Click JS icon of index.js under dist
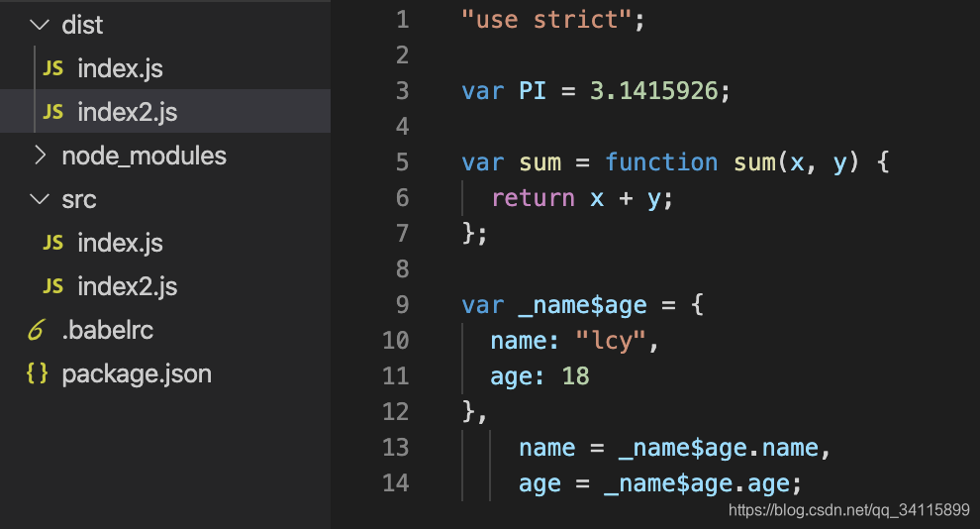Viewport: 980px width, 529px height. (x=53, y=68)
